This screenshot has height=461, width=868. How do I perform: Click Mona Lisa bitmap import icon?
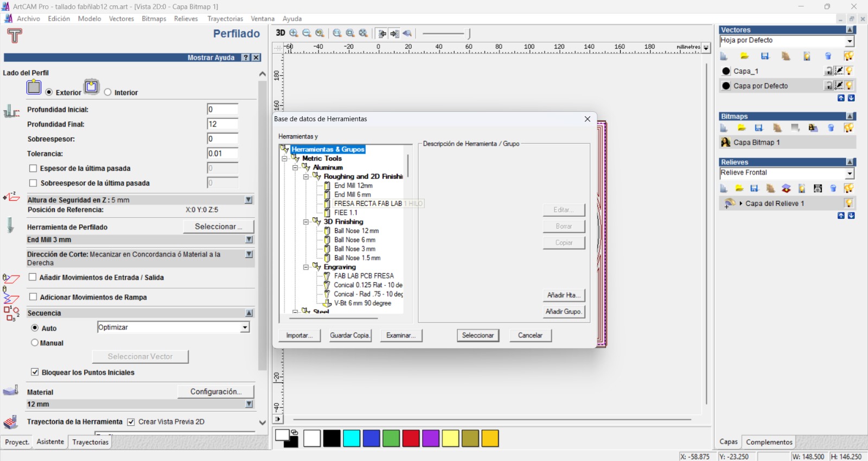(x=813, y=128)
